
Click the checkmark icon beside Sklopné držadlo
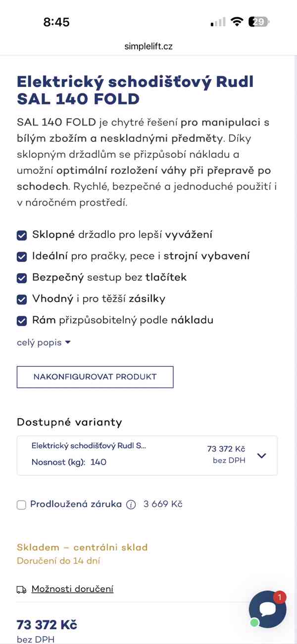[x=21, y=235]
